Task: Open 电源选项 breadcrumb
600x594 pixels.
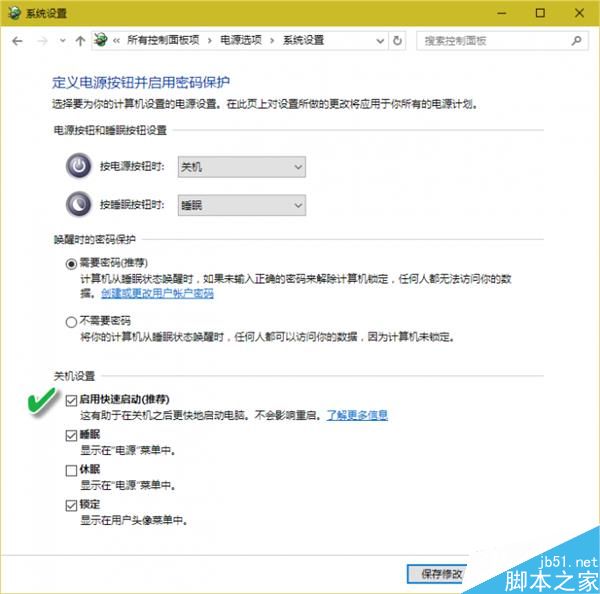Action: point(241,40)
